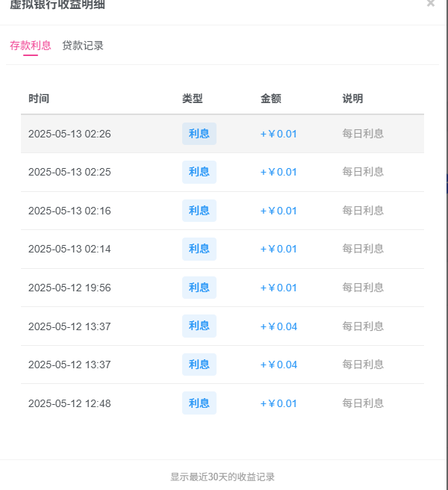Click 利息 tag in the 2025-05-13 02:26 row
The width and height of the screenshot is (448, 490).
199,134
